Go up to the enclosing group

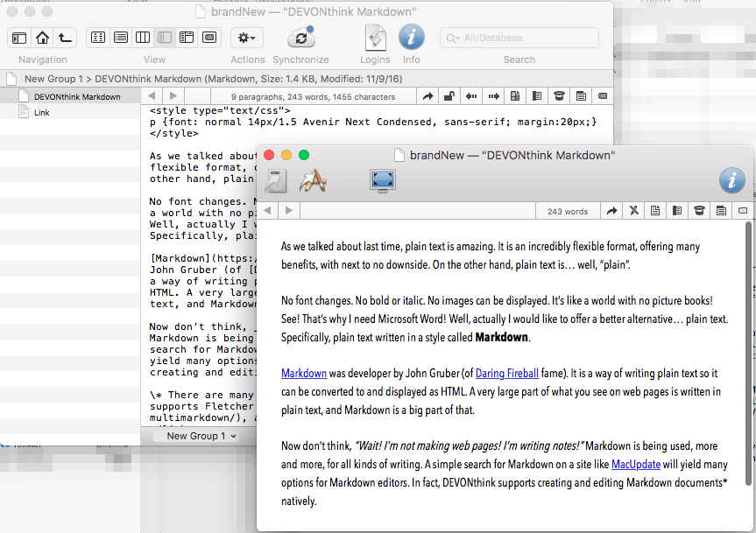click(x=65, y=38)
